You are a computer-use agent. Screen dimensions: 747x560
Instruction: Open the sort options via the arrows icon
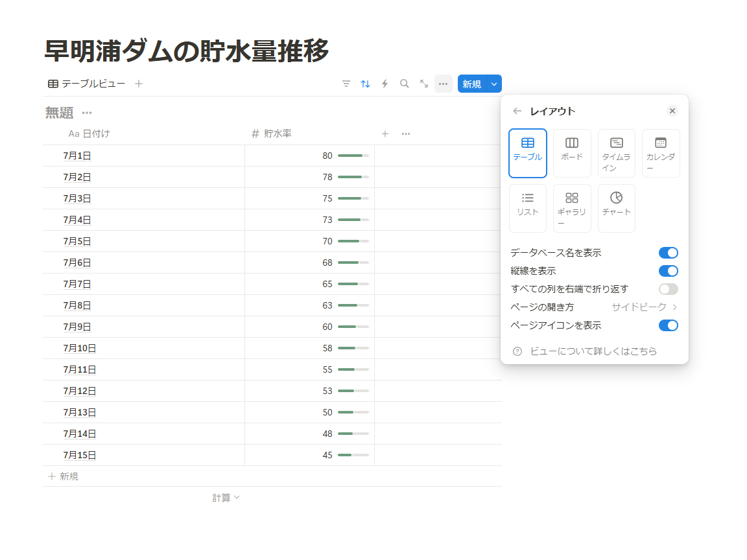pos(365,84)
